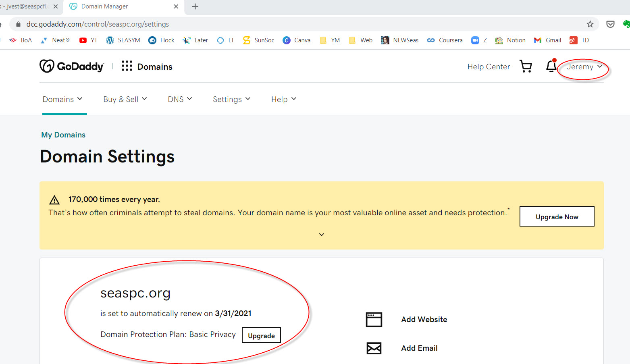Click the browser address bar URL
Viewport: 630px width, 364px height.
(x=98, y=24)
